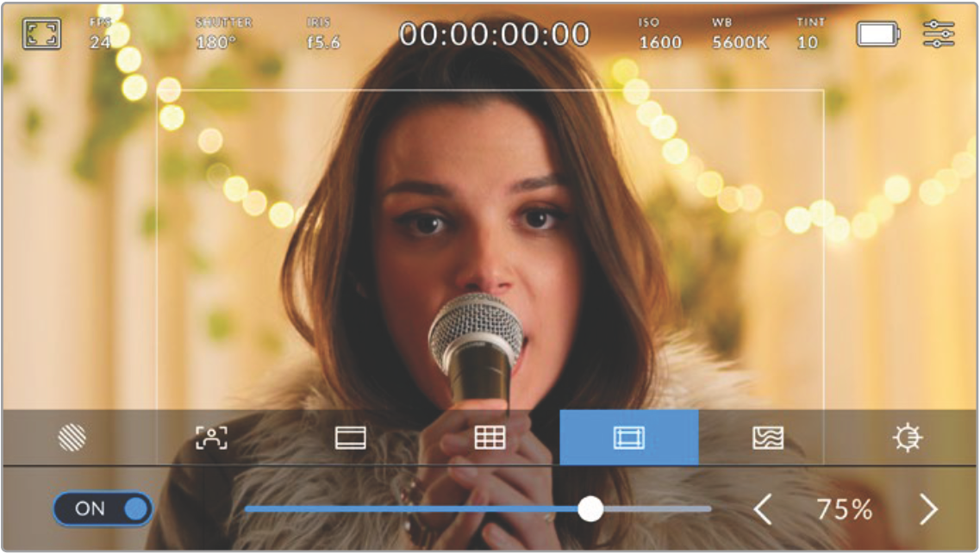
Task: Change the WB 5600K white balance
Action: point(740,34)
